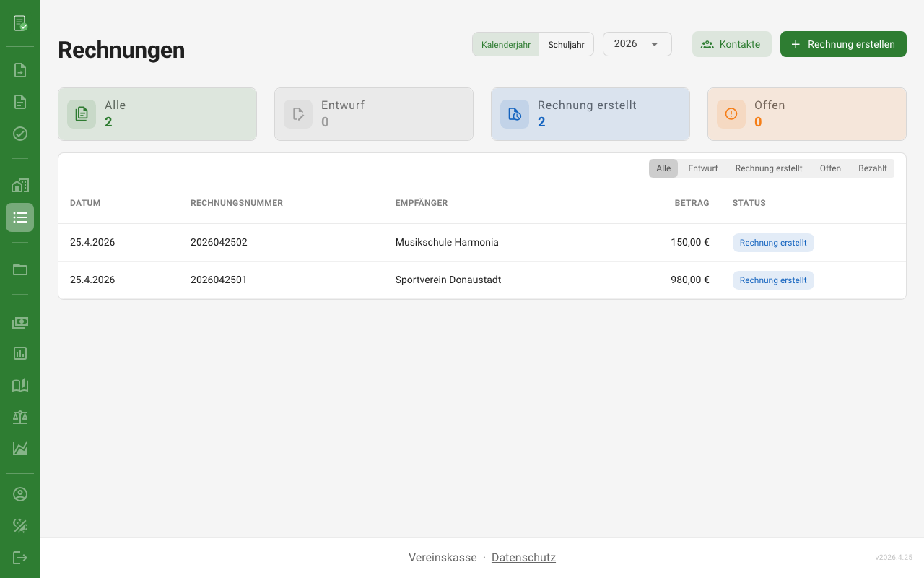Open the Kontakte button
Image resolution: width=924 pixels, height=578 pixels.
coord(731,44)
